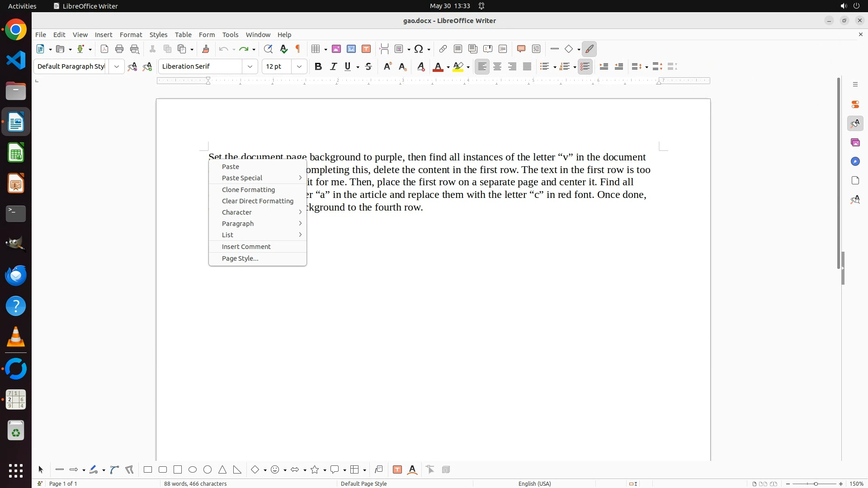868x488 pixels.
Task: Choose Page Style... from context menu
Action: coord(240,258)
